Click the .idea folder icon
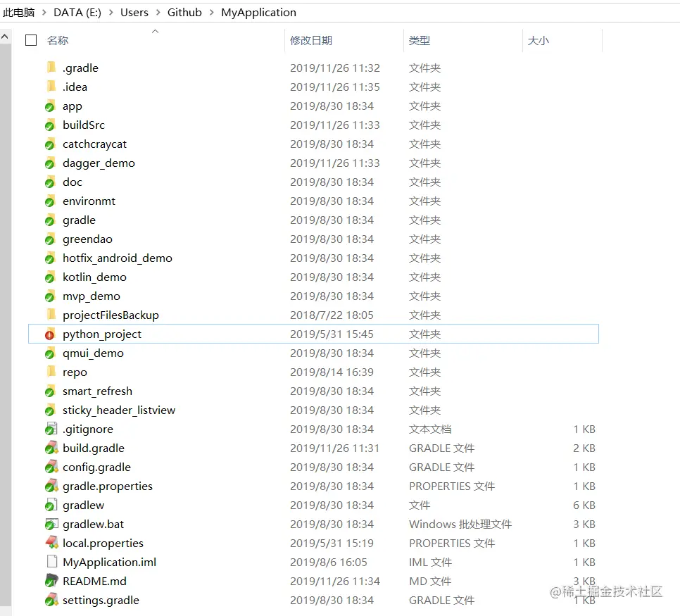Screen dimensions: 680x616 tap(51, 87)
